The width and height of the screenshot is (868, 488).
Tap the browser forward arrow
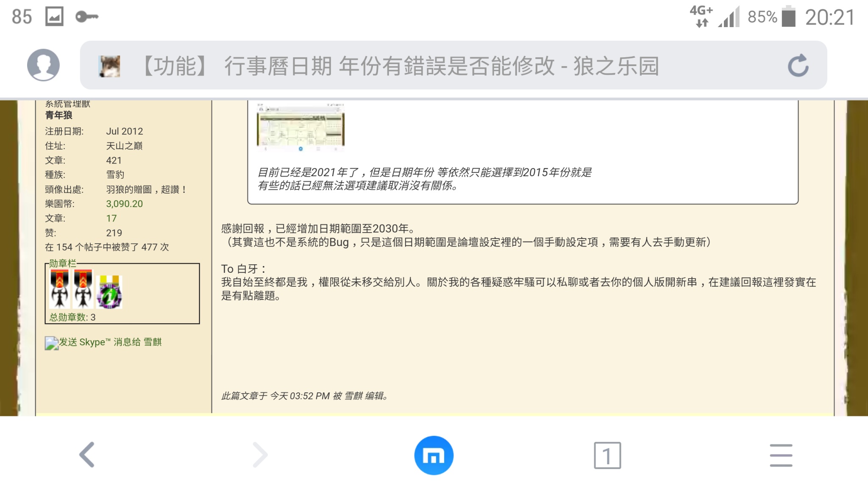pos(260,455)
